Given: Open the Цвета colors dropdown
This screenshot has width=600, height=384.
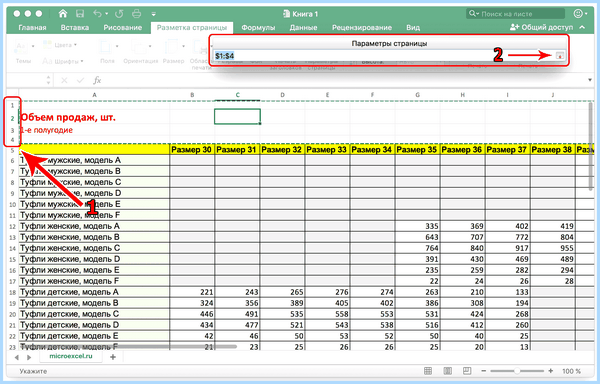Looking at the screenshot, I should pyautogui.click(x=60, y=45).
